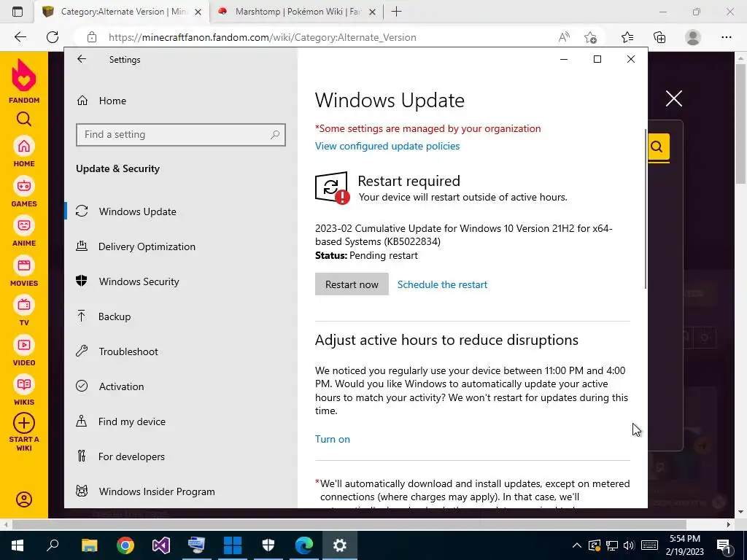
Task: Click browser back arrow
Action: (20, 37)
